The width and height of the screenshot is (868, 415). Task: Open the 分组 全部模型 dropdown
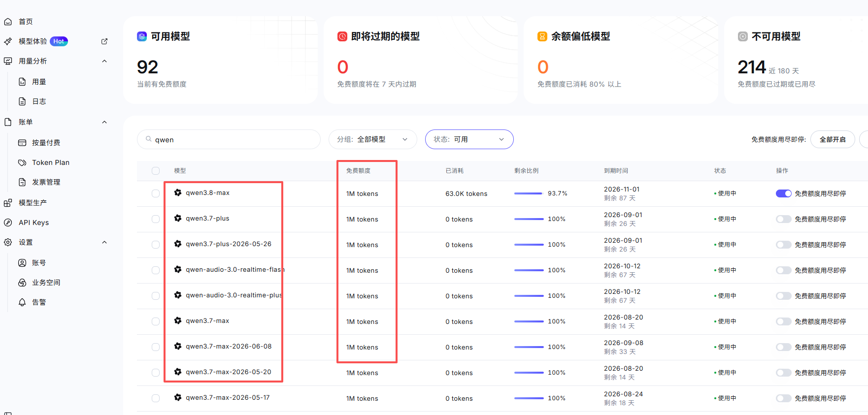(x=373, y=139)
